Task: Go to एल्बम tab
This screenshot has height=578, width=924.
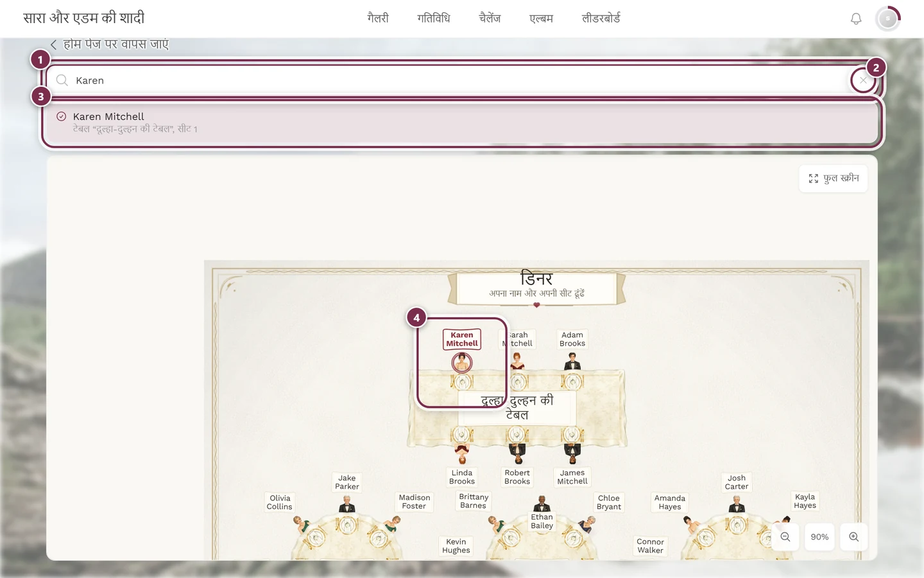Action: 541,19
